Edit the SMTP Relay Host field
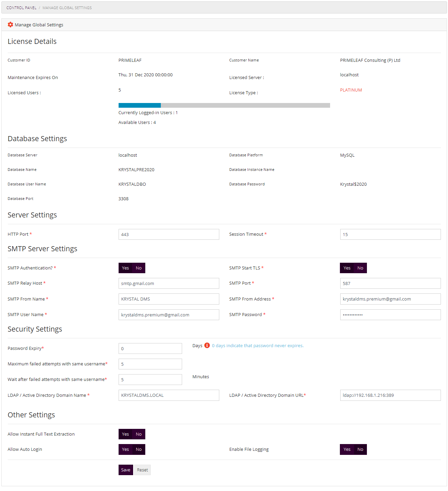The width and height of the screenshot is (448, 491). tap(169, 284)
